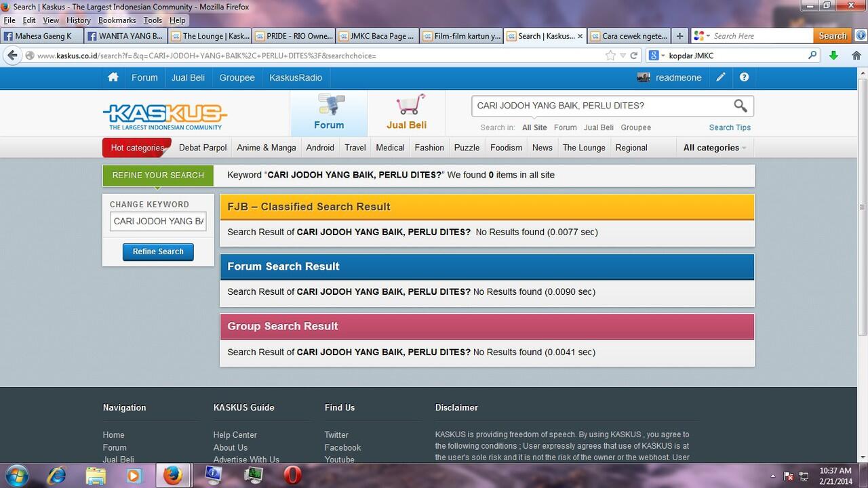The width and height of the screenshot is (868, 488).
Task: Open the Tools menu
Action: pos(153,20)
